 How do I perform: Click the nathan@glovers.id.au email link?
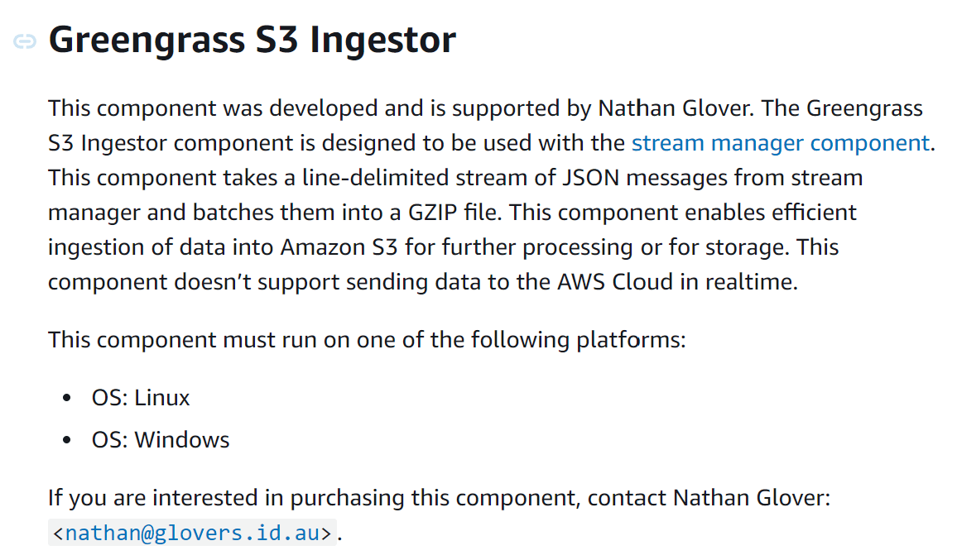192,534
